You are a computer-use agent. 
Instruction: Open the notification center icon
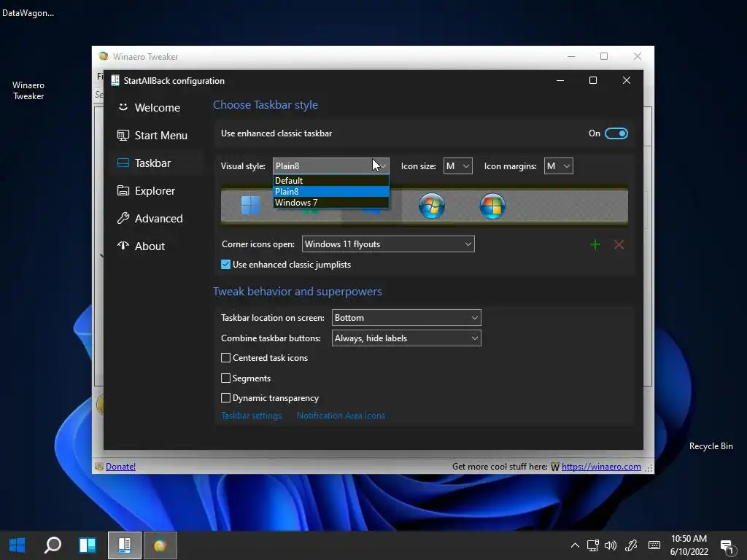(727, 548)
